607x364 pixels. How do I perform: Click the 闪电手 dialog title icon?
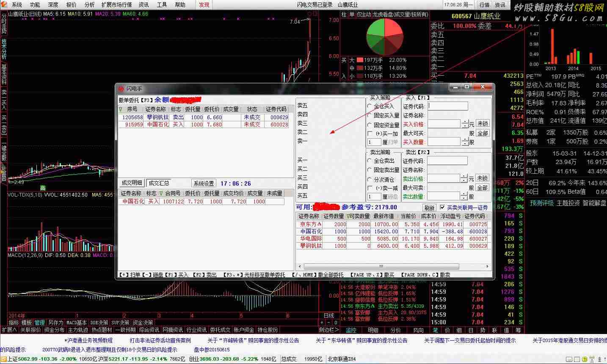click(x=121, y=89)
